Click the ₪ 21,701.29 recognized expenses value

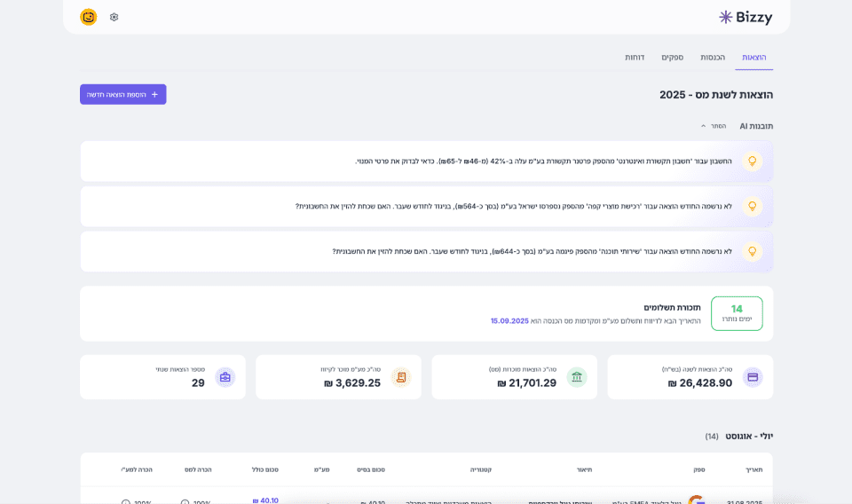526,383
